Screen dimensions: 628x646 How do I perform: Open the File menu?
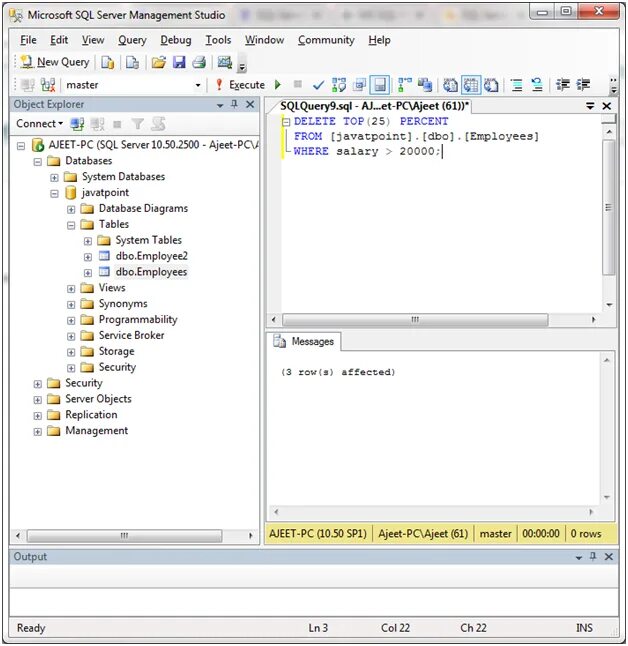pyautogui.click(x=28, y=40)
